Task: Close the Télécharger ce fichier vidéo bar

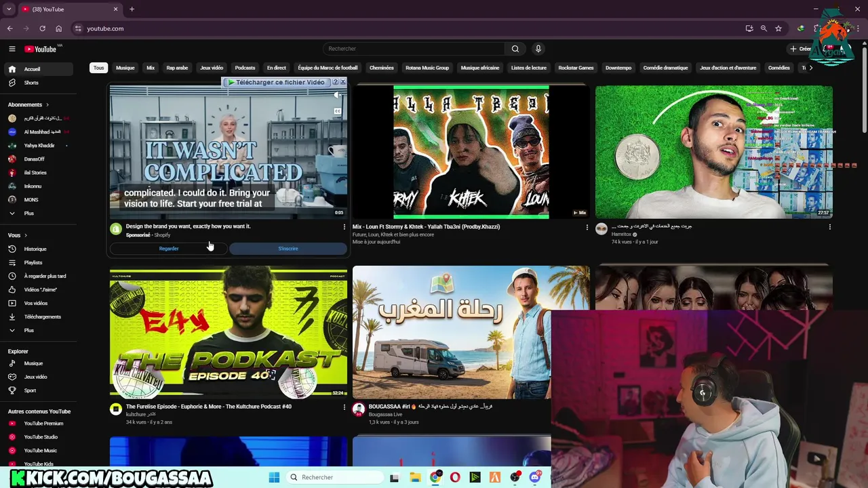Action: point(342,82)
